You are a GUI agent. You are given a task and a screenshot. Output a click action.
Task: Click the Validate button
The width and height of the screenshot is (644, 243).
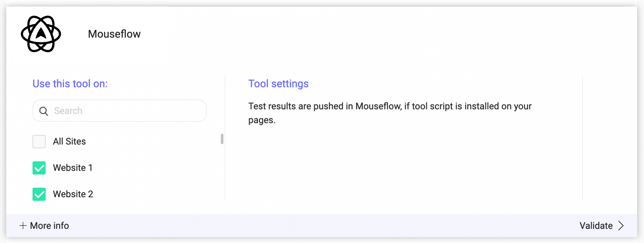click(x=602, y=226)
